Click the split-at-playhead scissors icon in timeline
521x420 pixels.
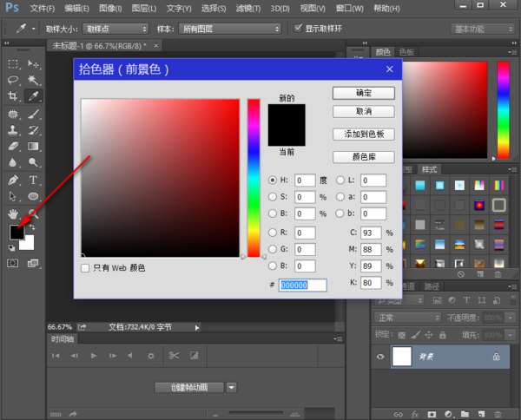point(174,356)
